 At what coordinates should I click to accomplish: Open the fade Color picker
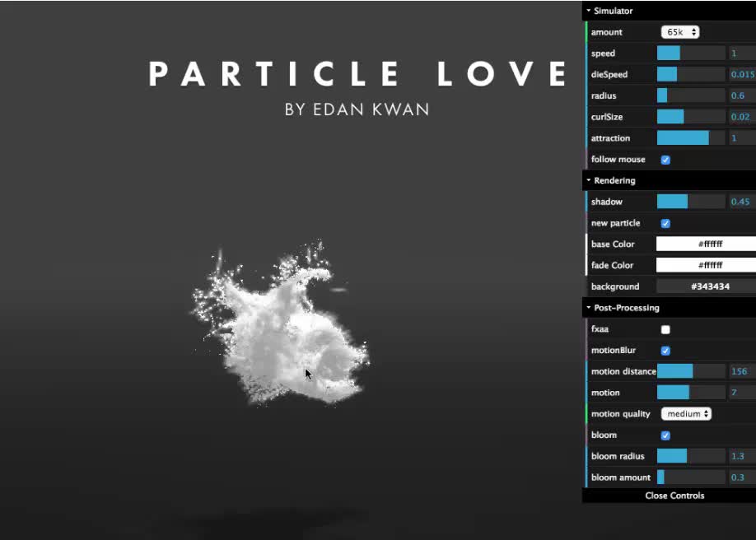pos(706,265)
